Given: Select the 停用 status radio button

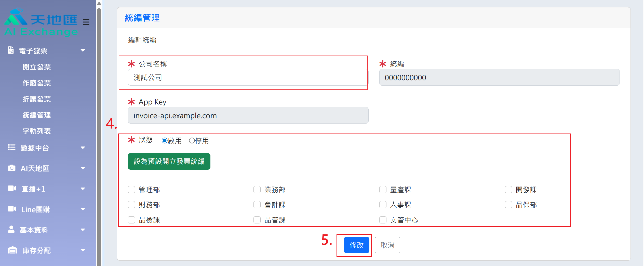Looking at the screenshot, I should [192, 141].
